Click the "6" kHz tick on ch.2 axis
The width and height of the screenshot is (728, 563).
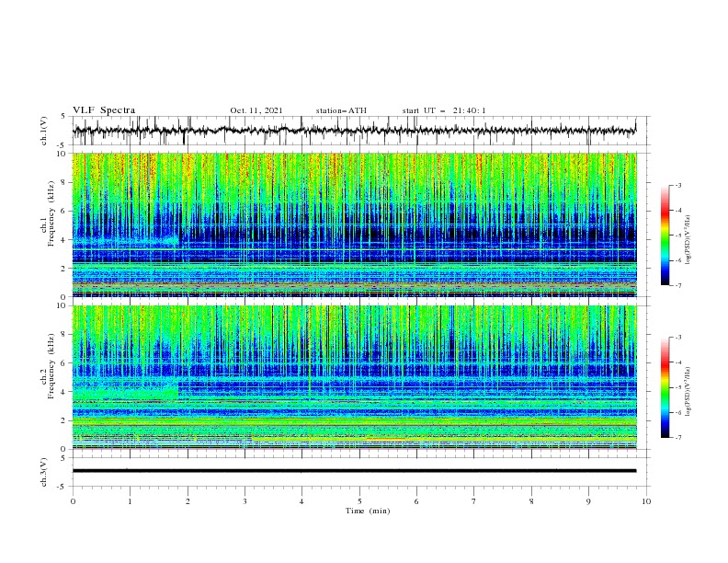(x=65, y=363)
